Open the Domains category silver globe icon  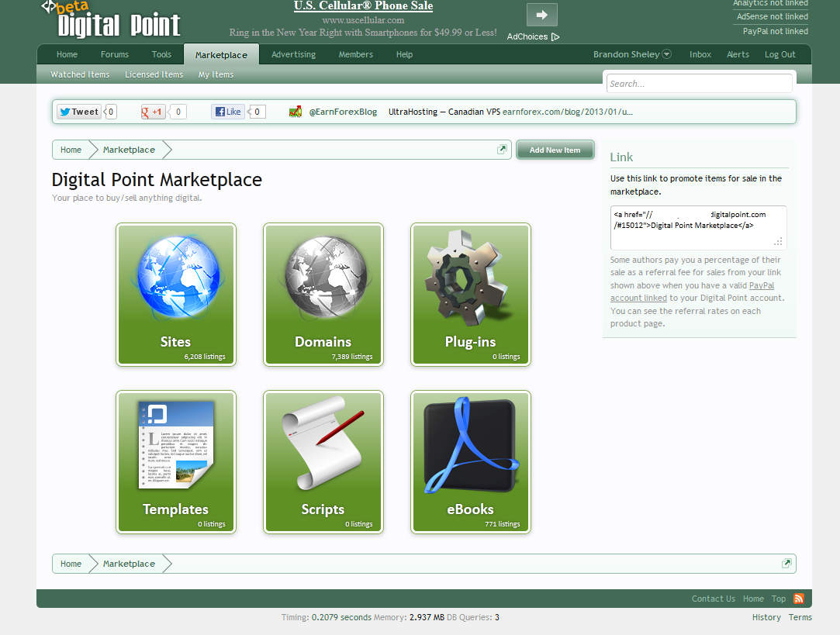(326, 277)
